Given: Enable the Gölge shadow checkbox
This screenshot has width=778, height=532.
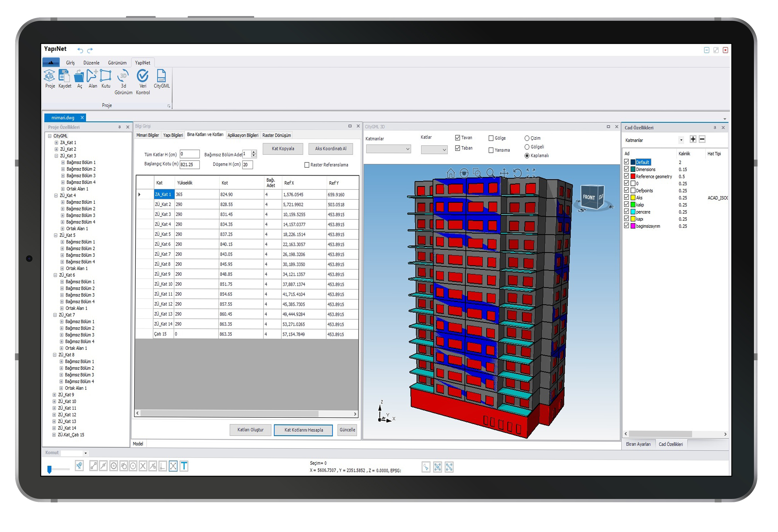Looking at the screenshot, I should [491, 138].
